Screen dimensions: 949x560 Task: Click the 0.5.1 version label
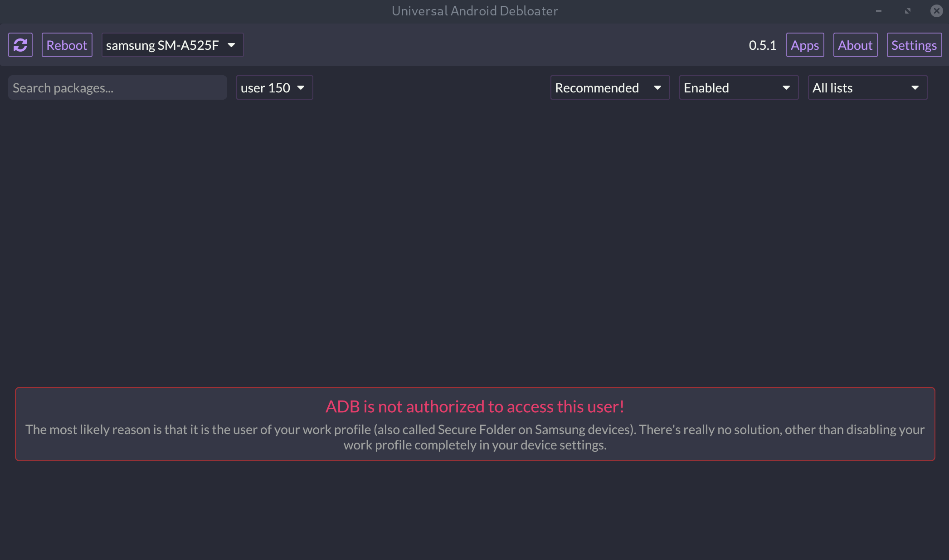[x=762, y=45]
